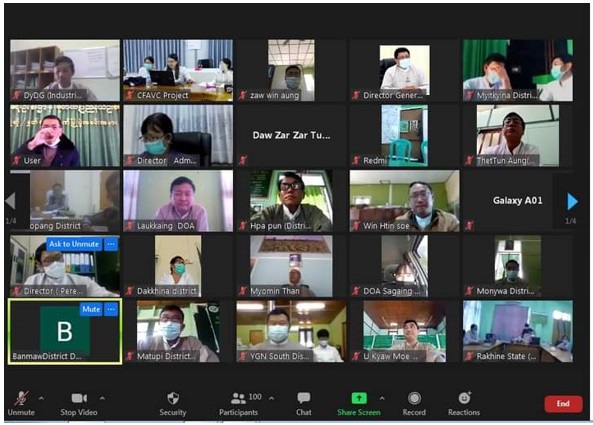The width and height of the screenshot is (593, 425).
Task: Open the Reactions smiley icon
Action: pos(464,398)
